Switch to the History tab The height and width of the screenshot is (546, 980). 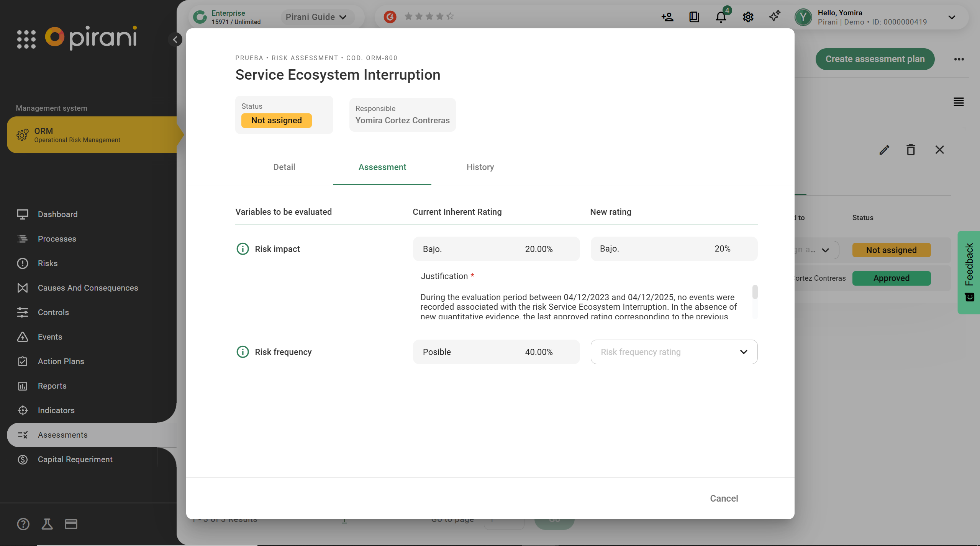(480, 167)
